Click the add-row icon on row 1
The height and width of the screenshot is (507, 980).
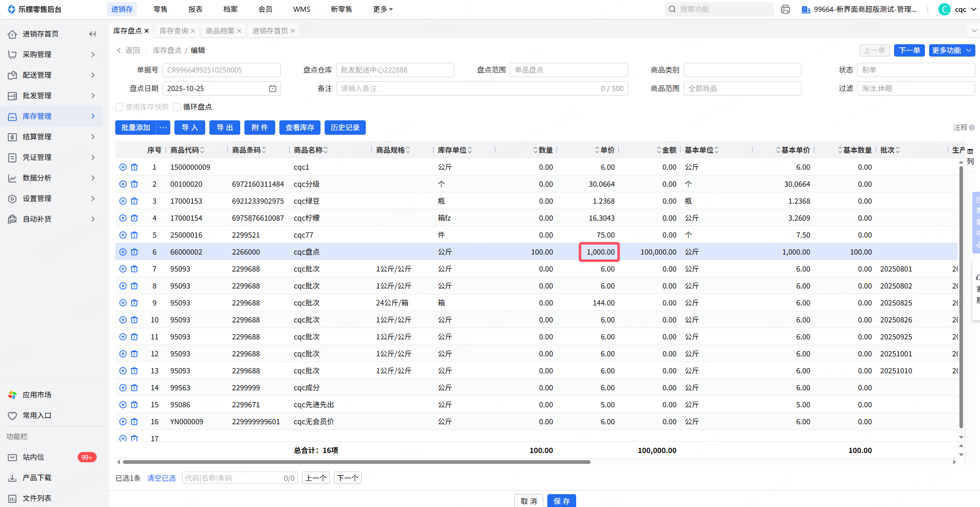coord(123,167)
